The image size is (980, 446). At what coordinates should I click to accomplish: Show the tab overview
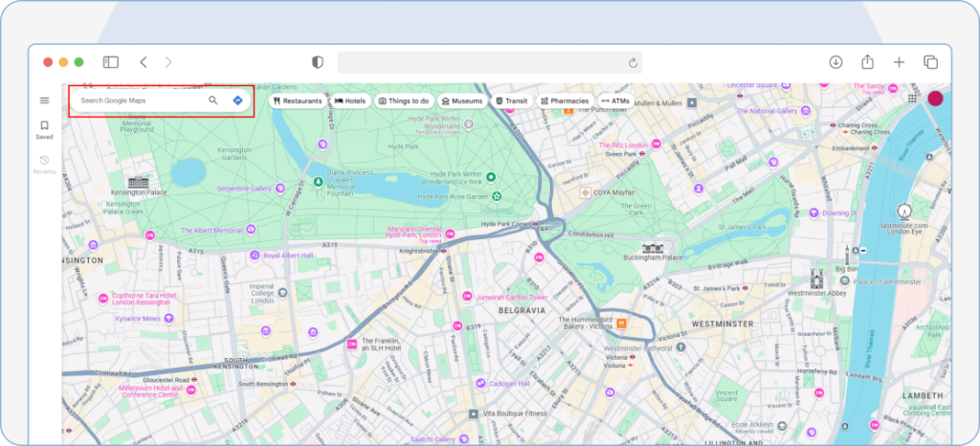click(930, 62)
